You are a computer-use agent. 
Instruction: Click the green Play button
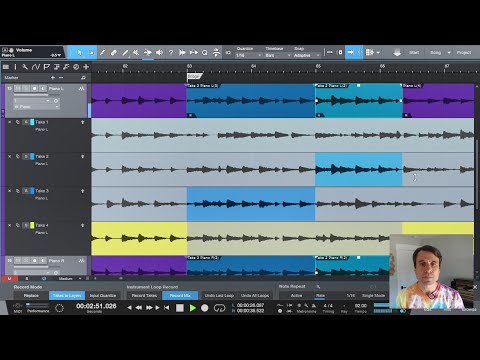[192, 308]
